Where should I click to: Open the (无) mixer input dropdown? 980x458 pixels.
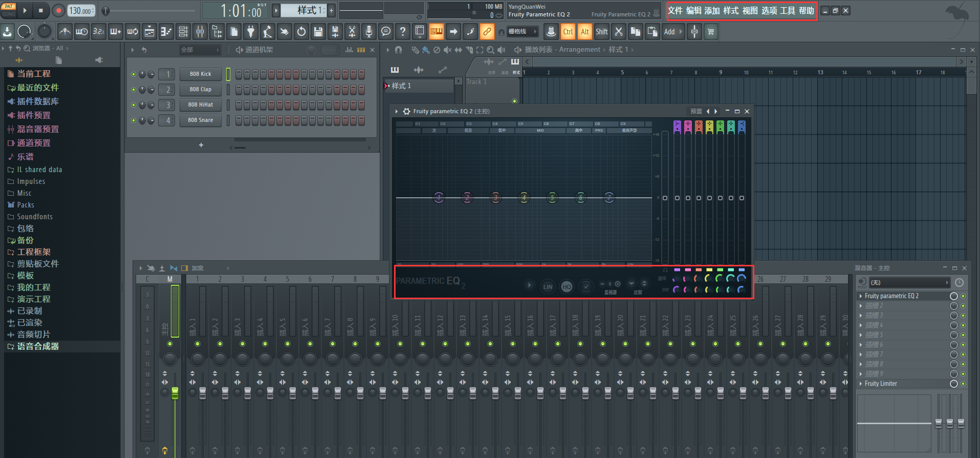coord(909,282)
